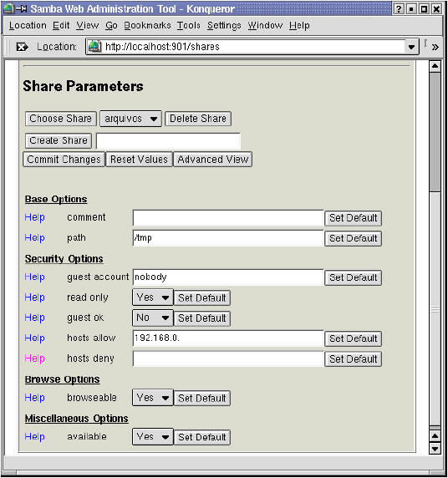
Task: Click the scroll up arrow at top of scrollbar
Action: coord(435,66)
